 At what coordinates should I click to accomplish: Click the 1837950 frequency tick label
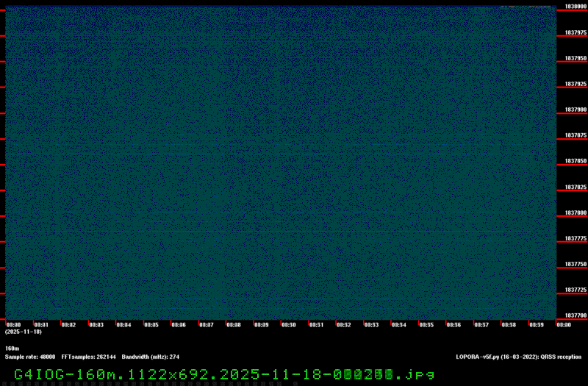pyautogui.click(x=575, y=58)
